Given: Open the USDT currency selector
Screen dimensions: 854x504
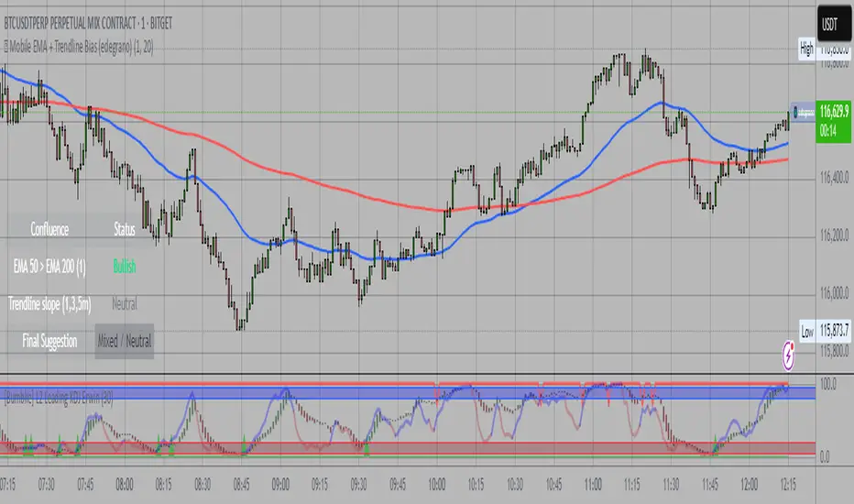Looking at the screenshot, I should pyautogui.click(x=834, y=24).
